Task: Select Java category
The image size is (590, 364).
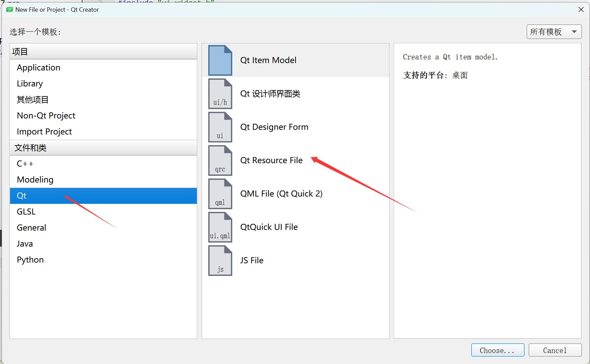Action: point(103,244)
